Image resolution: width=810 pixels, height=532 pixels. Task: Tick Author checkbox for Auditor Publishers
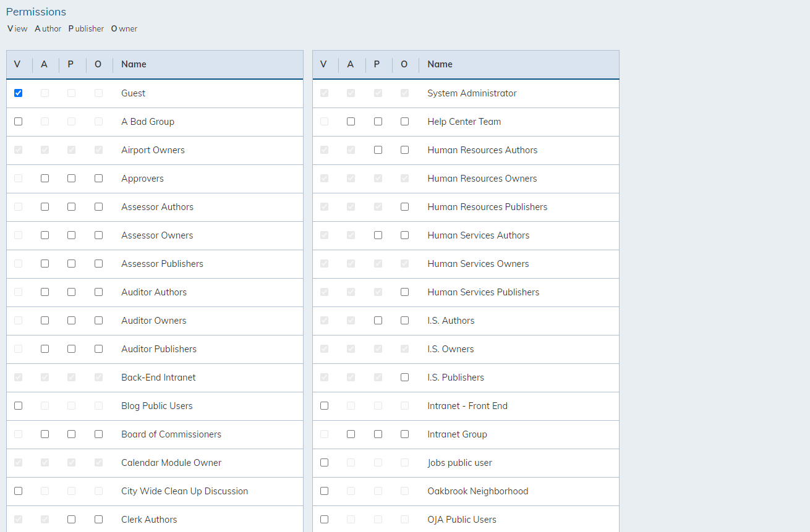point(45,349)
